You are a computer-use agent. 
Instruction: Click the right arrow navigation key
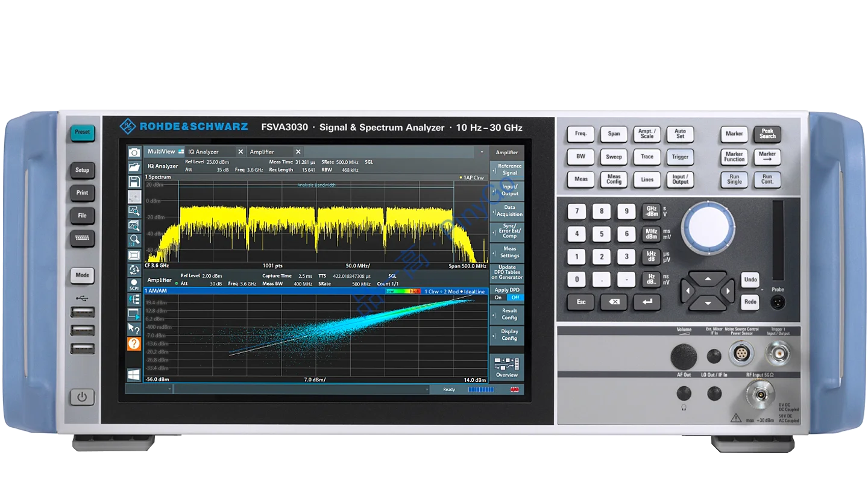[x=728, y=291]
